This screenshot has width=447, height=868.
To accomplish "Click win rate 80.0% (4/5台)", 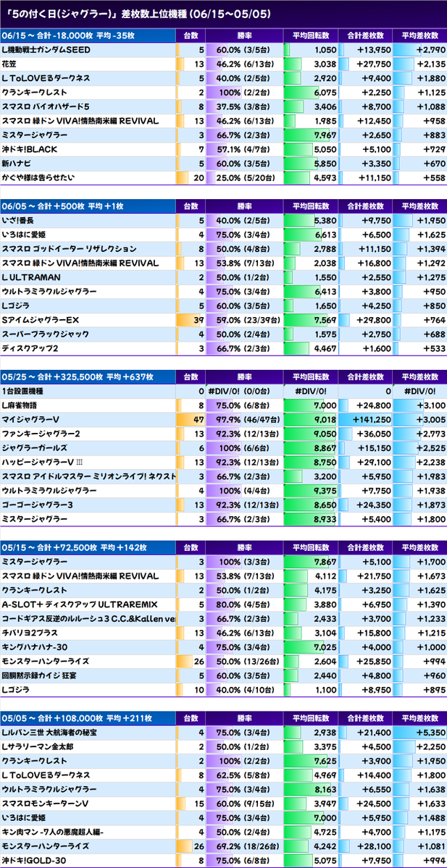I will coord(243,604).
